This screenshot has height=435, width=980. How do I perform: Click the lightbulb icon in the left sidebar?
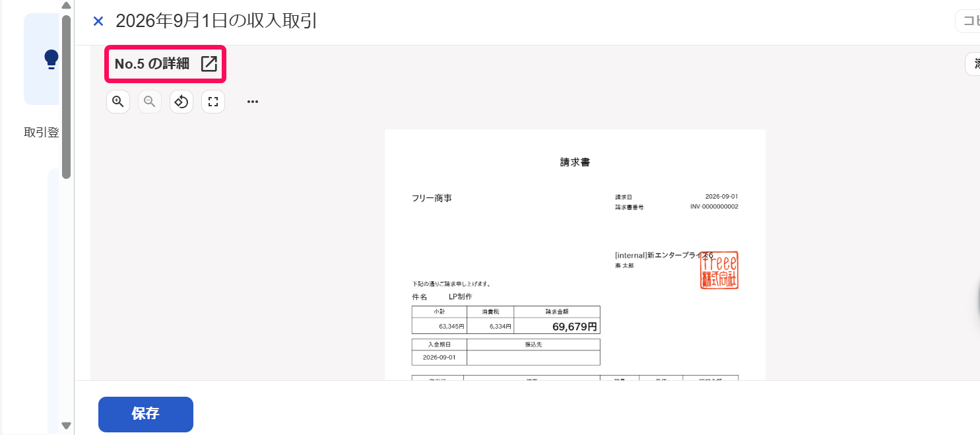click(51, 59)
